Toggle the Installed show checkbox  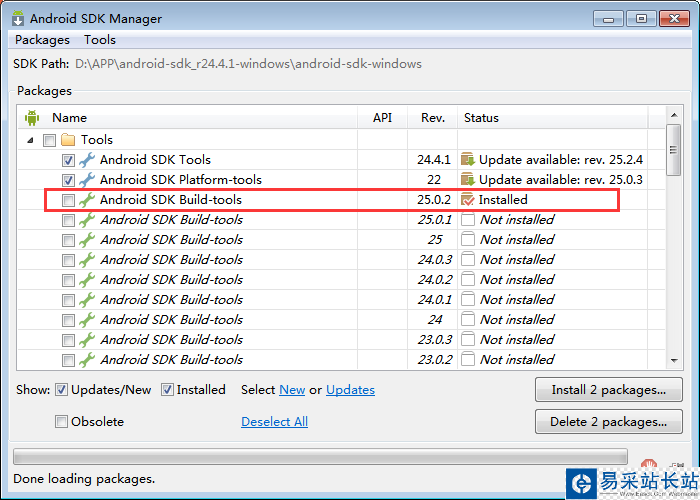click(x=167, y=390)
